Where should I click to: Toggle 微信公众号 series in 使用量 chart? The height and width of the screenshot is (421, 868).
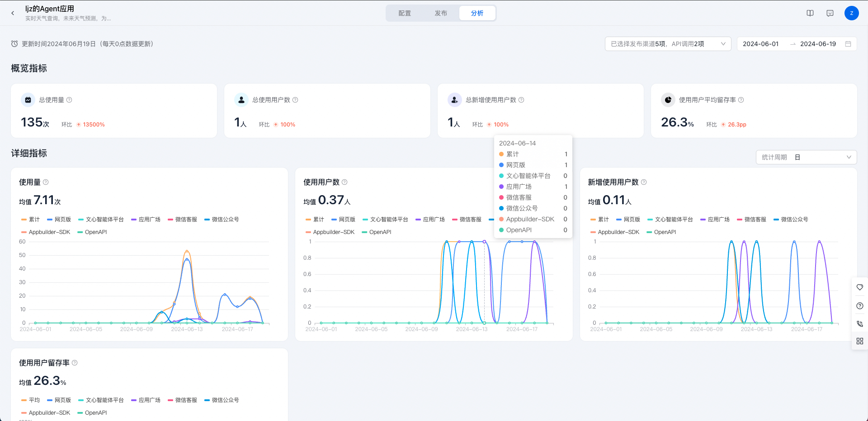click(x=222, y=220)
